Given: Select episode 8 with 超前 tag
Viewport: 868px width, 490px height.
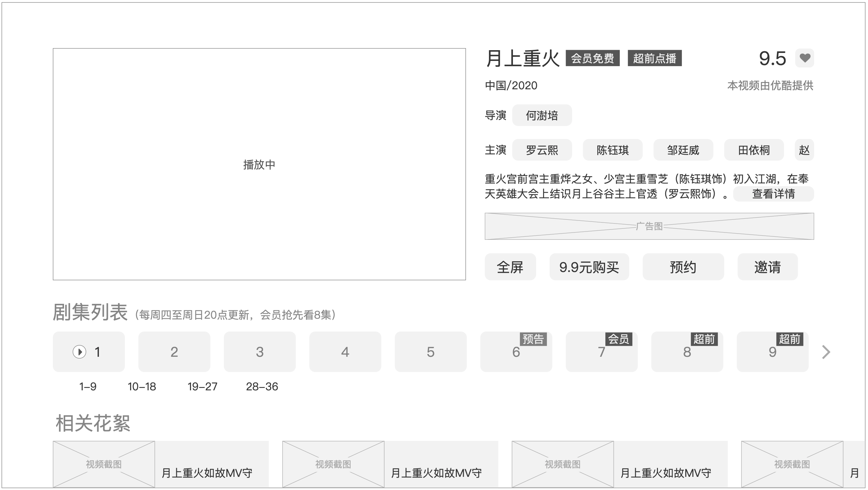Looking at the screenshot, I should point(687,352).
